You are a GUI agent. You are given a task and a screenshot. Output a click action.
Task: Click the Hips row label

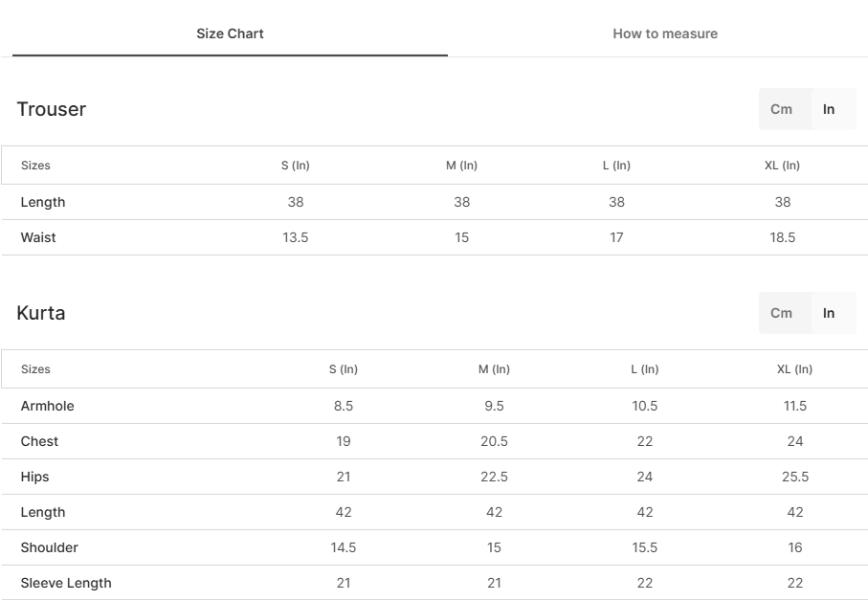tap(34, 477)
